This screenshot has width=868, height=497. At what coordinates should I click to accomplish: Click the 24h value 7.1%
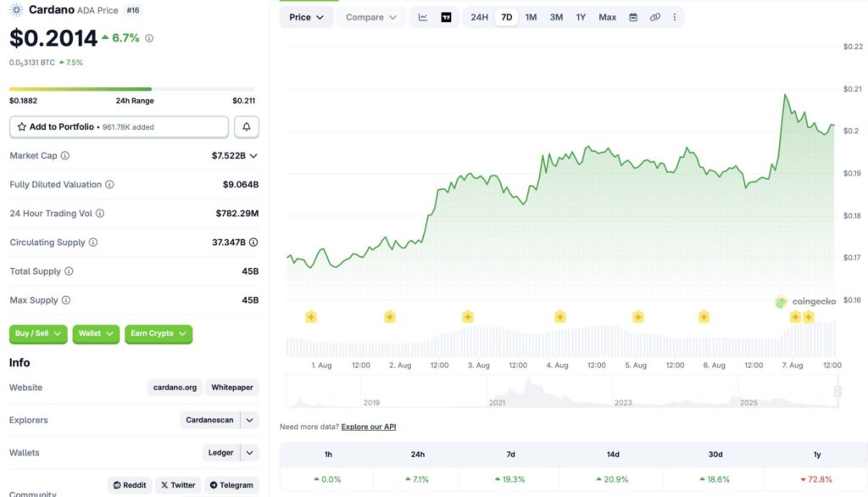pos(417,479)
